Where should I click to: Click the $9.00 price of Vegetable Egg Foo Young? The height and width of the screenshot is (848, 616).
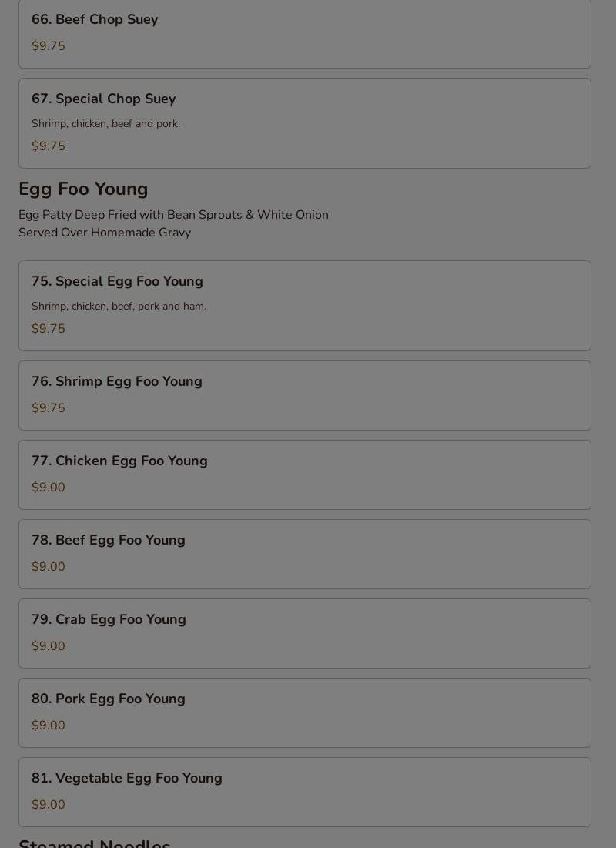pos(49,804)
